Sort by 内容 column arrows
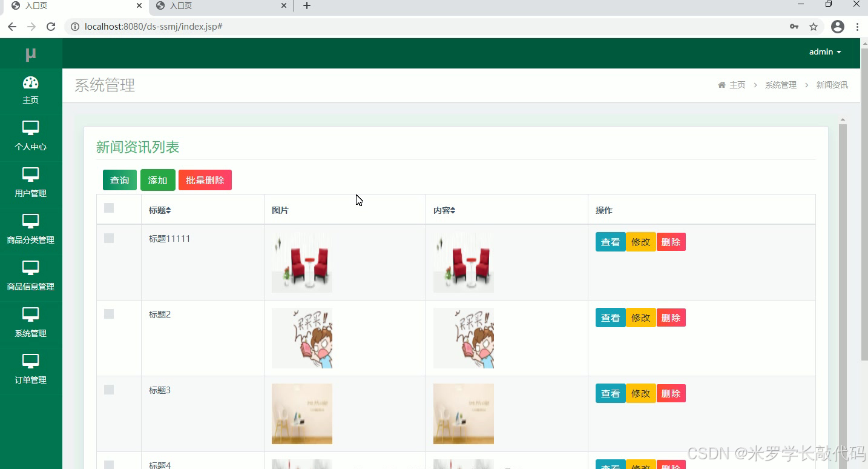868x469 pixels. point(453,210)
